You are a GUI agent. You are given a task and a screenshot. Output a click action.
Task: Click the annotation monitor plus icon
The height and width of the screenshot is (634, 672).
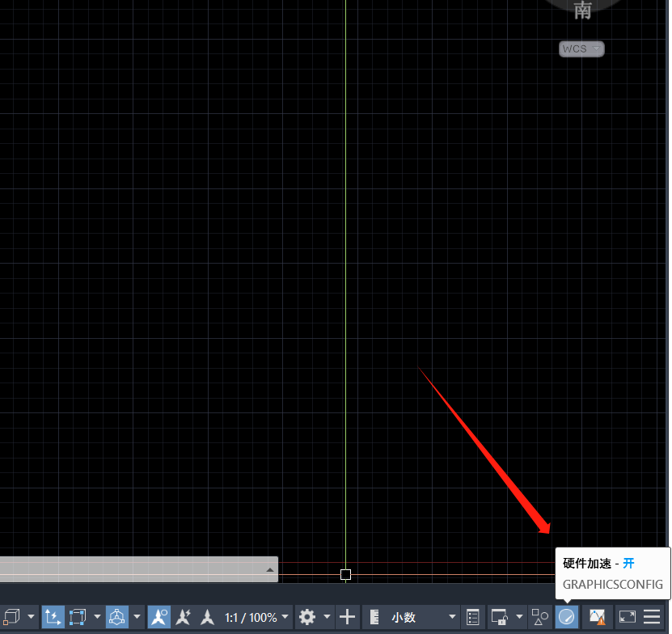point(348,617)
